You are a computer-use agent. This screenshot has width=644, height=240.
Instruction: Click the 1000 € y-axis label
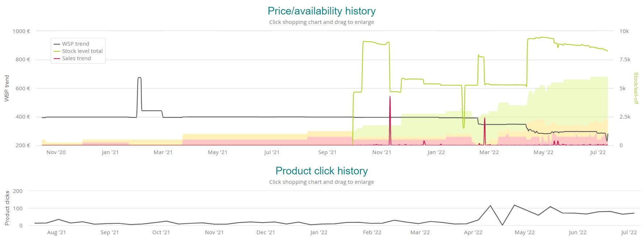click(x=21, y=31)
